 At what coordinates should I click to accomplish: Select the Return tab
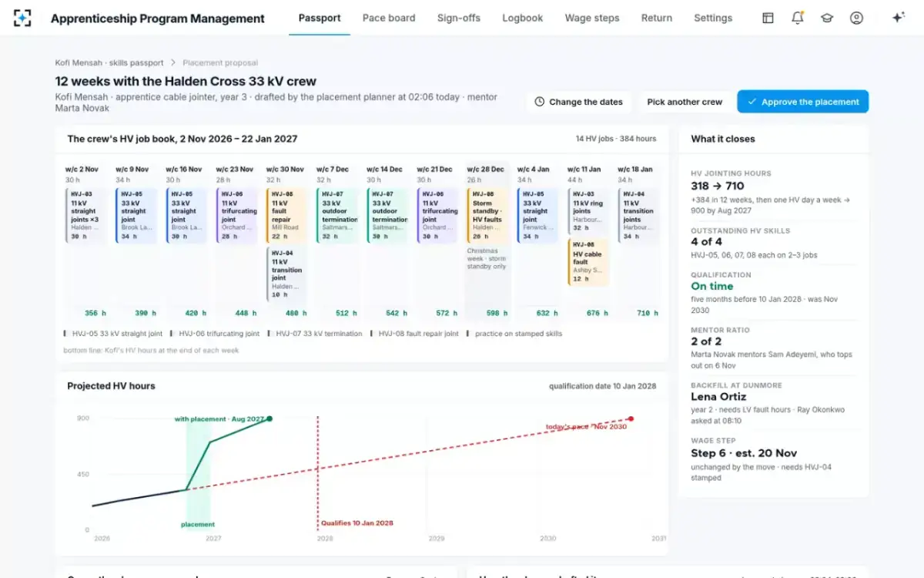point(657,18)
